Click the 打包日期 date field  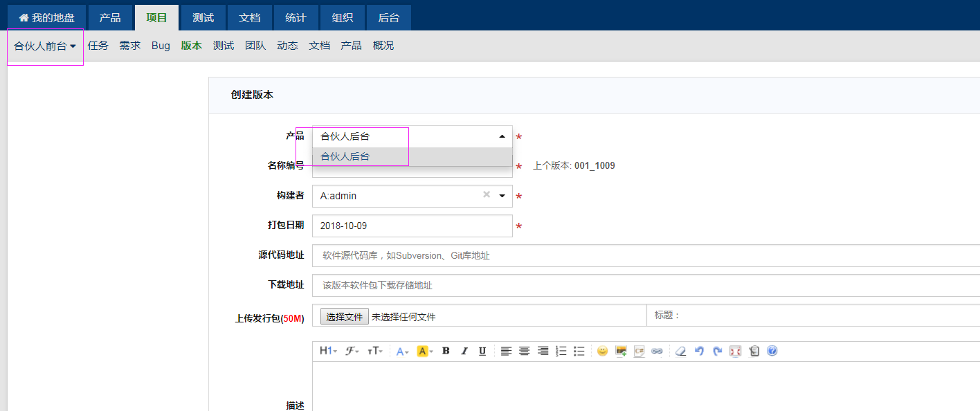(412, 226)
